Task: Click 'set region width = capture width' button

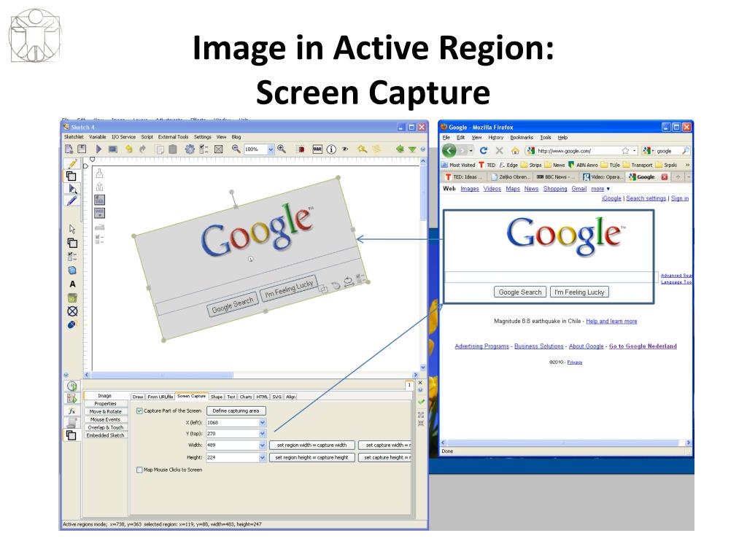Action: pyautogui.click(x=312, y=446)
